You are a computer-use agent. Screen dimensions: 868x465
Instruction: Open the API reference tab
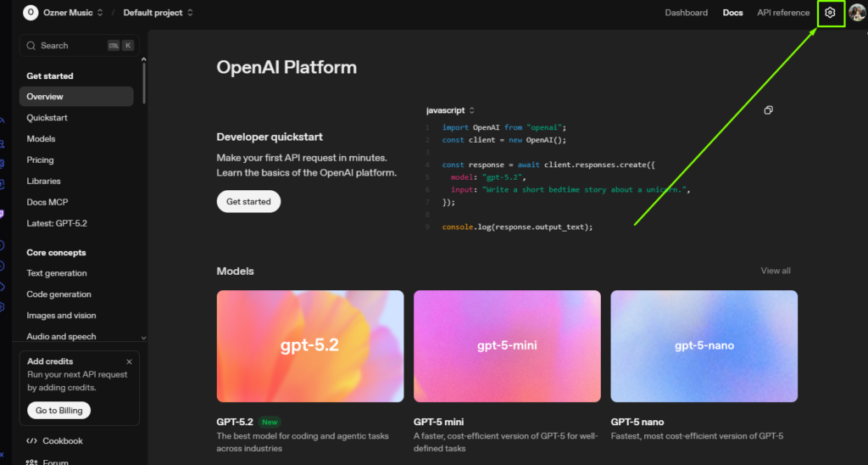(783, 13)
